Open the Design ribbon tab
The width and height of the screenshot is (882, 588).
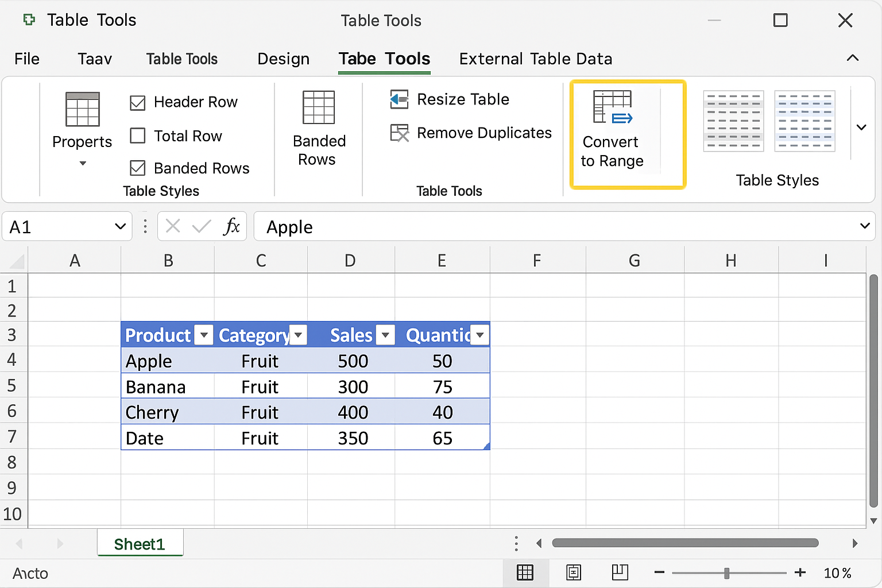coord(284,59)
